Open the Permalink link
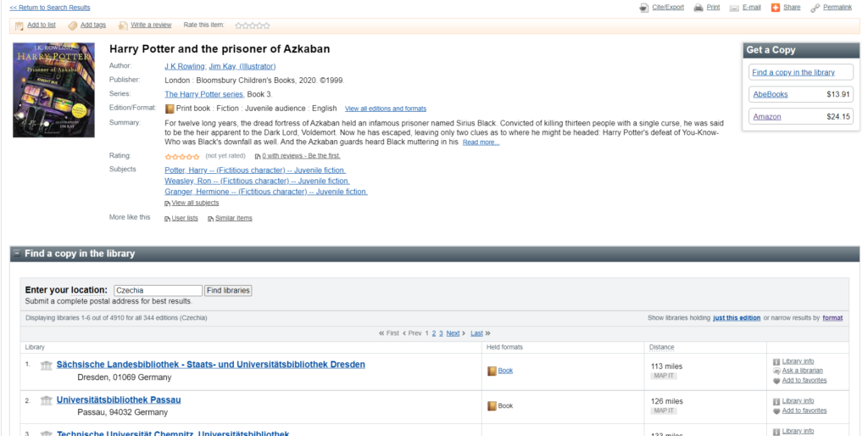Image resolution: width=868 pixels, height=436 pixels. 837,7
